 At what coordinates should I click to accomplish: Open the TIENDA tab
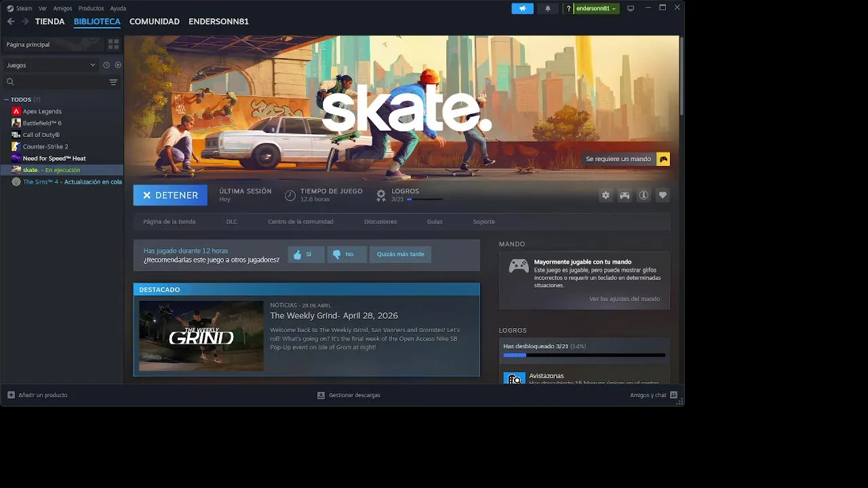pyautogui.click(x=50, y=22)
